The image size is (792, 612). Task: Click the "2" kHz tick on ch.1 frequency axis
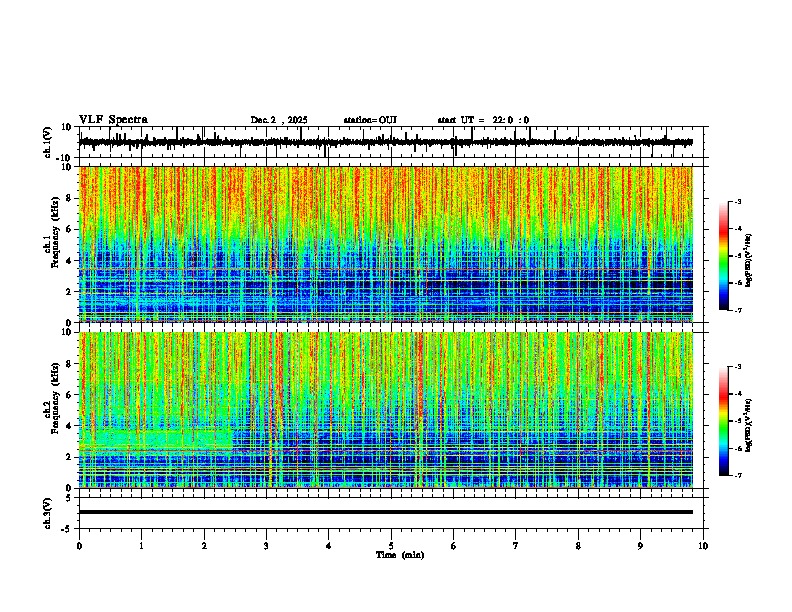pyautogui.click(x=69, y=291)
